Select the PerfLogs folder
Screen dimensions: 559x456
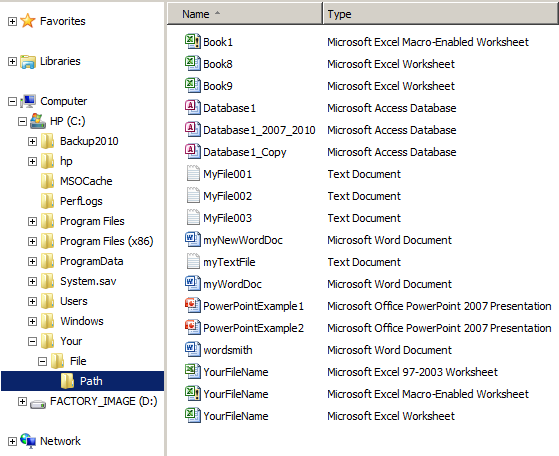pos(81,201)
